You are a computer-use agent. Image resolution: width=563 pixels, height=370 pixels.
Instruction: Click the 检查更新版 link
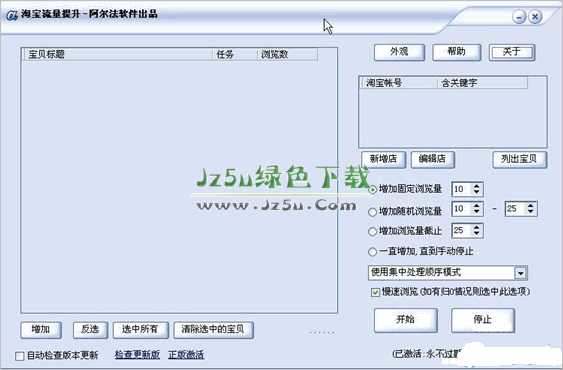coord(138,355)
